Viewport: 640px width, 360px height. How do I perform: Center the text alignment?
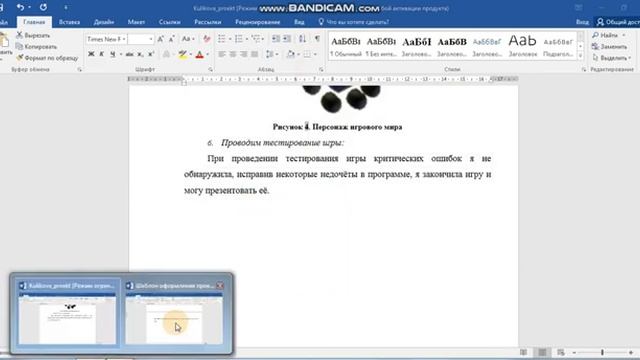233,54
